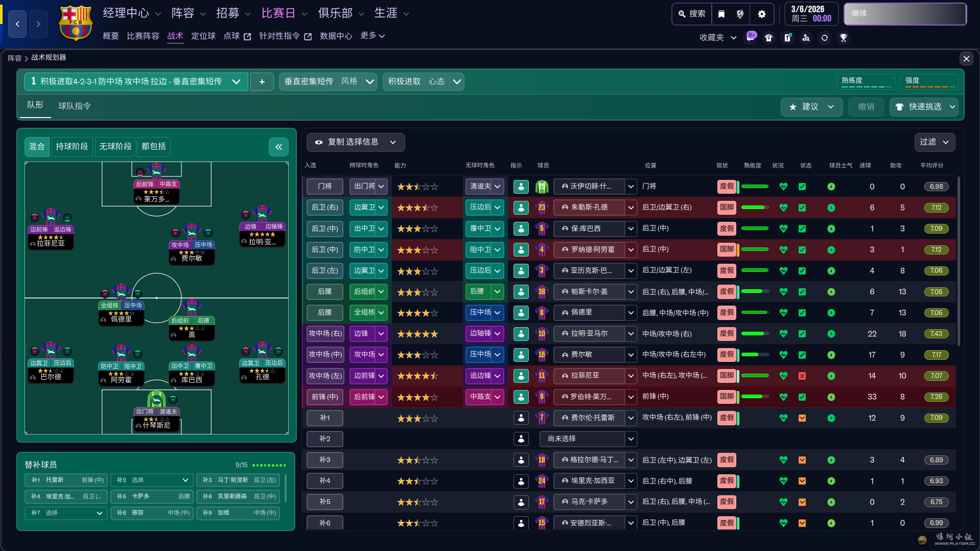Screen dimensions: 980x551
Task: Open the 定位球 menu item
Action: [203, 36]
